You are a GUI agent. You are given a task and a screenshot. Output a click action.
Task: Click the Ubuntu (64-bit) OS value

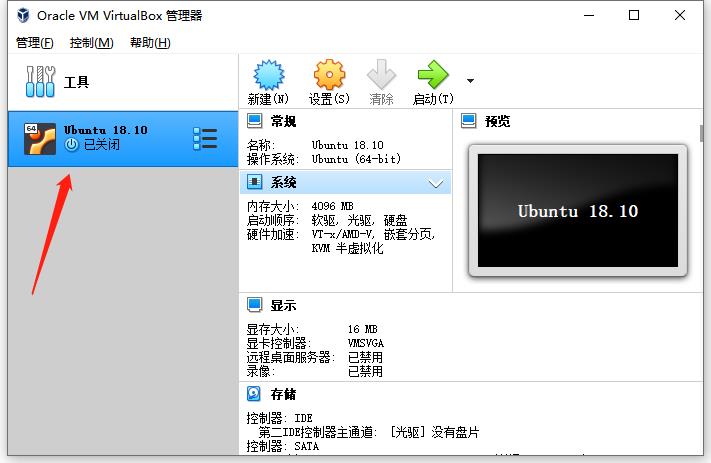(356, 159)
